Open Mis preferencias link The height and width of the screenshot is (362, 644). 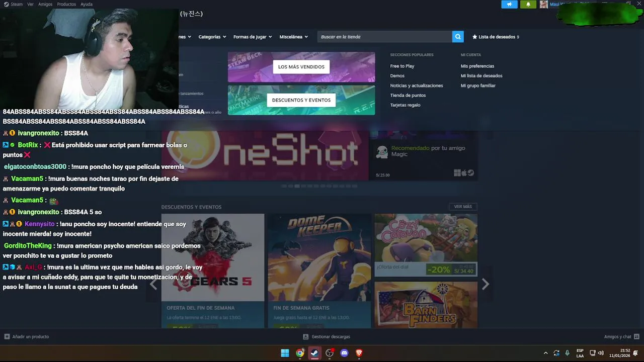pyautogui.click(x=477, y=66)
